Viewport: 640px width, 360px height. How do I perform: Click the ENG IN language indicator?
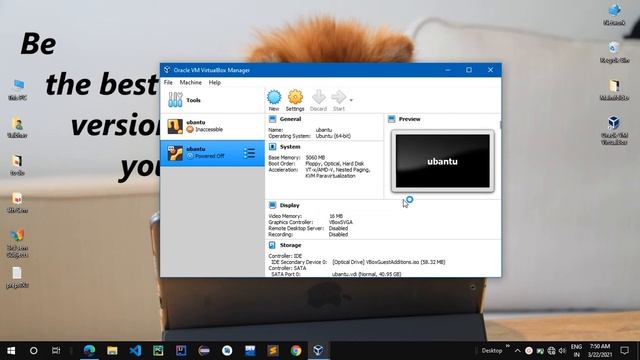pos(576,351)
